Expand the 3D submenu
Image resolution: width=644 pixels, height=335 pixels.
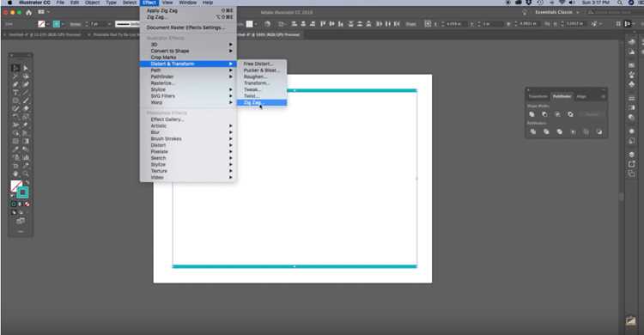tap(188, 45)
